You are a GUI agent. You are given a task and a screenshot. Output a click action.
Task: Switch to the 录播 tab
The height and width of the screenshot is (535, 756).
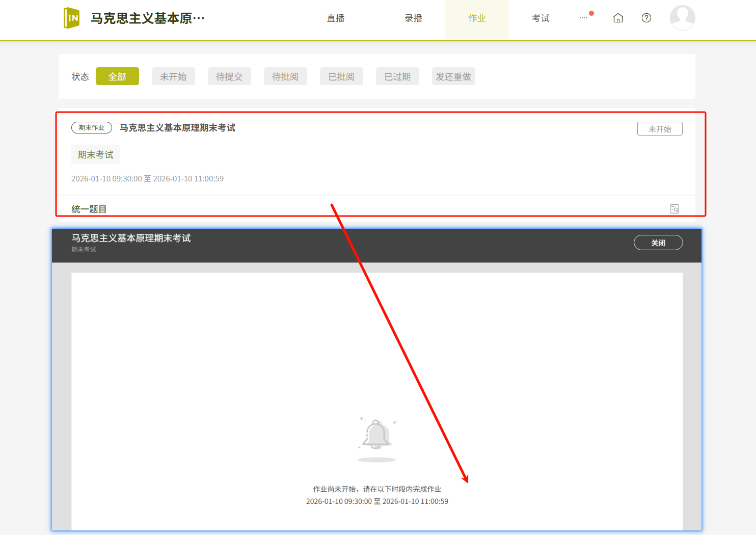(x=413, y=18)
